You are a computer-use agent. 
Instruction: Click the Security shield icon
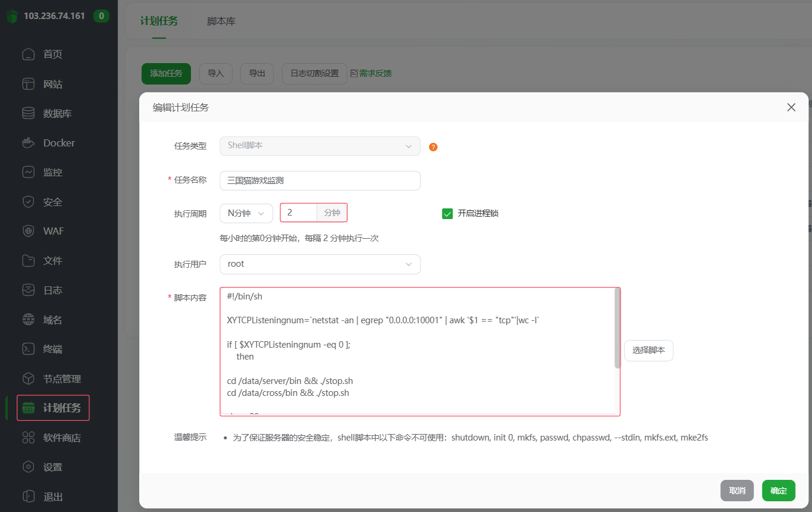[29, 202]
